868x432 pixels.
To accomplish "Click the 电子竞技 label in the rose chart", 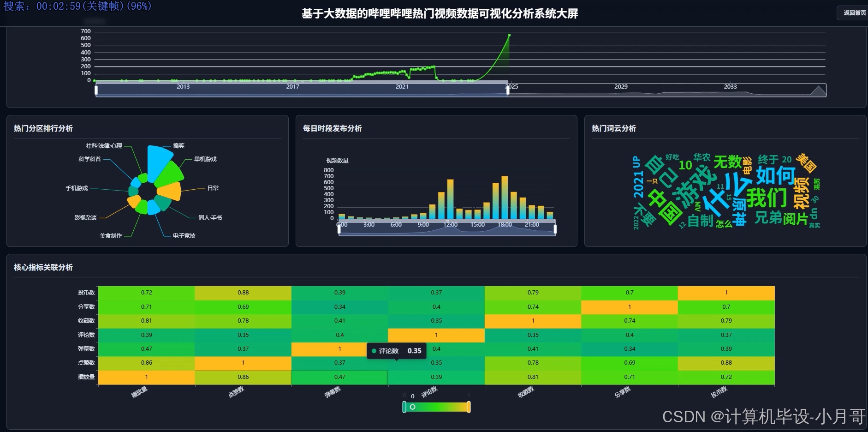I will pyautogui.click(x=184, y=235).
